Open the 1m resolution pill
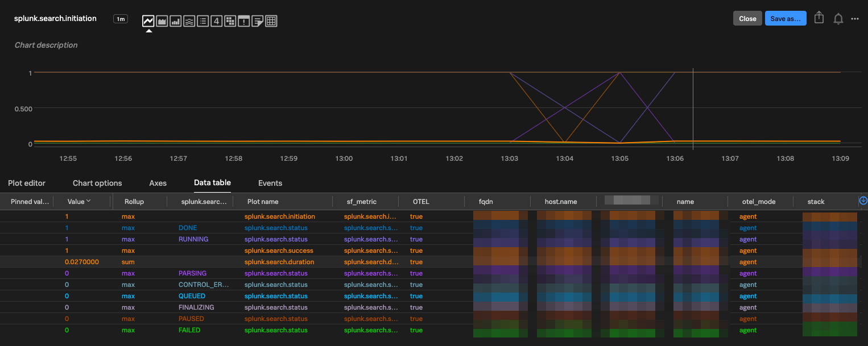This screenshot has height=346, width=868. pos(121,19)
